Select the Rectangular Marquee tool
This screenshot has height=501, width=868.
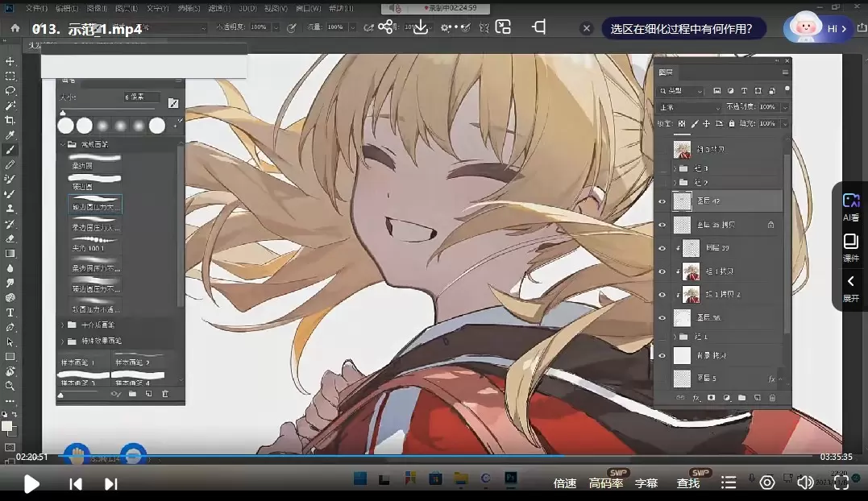[10, 77]
